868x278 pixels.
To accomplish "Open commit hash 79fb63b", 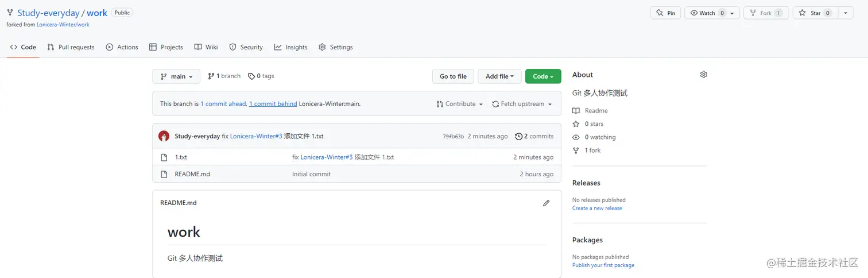I will 453,137.
